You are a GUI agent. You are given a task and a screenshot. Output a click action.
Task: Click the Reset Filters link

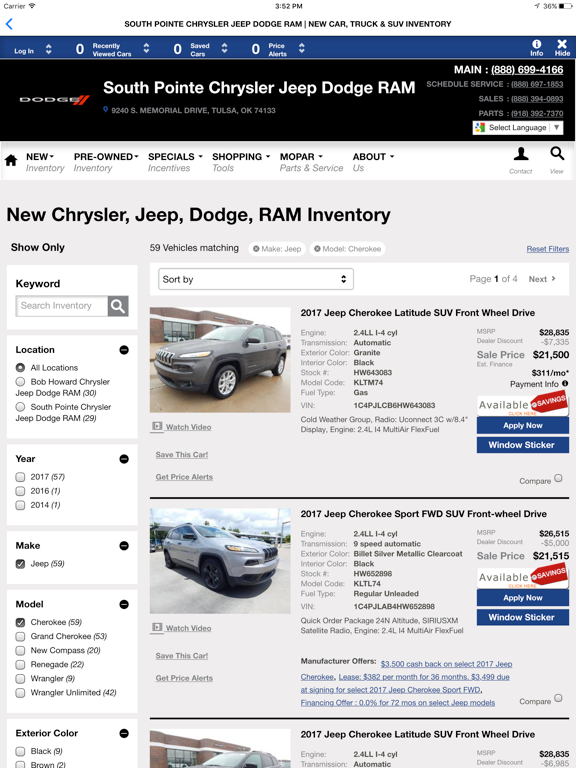point(548,249)
